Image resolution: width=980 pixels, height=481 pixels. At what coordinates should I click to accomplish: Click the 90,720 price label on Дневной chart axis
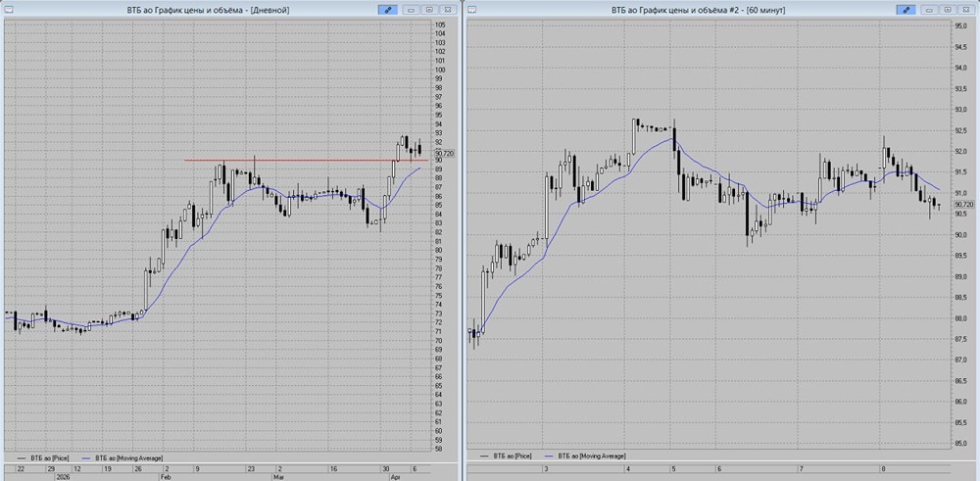coord(444,153)
